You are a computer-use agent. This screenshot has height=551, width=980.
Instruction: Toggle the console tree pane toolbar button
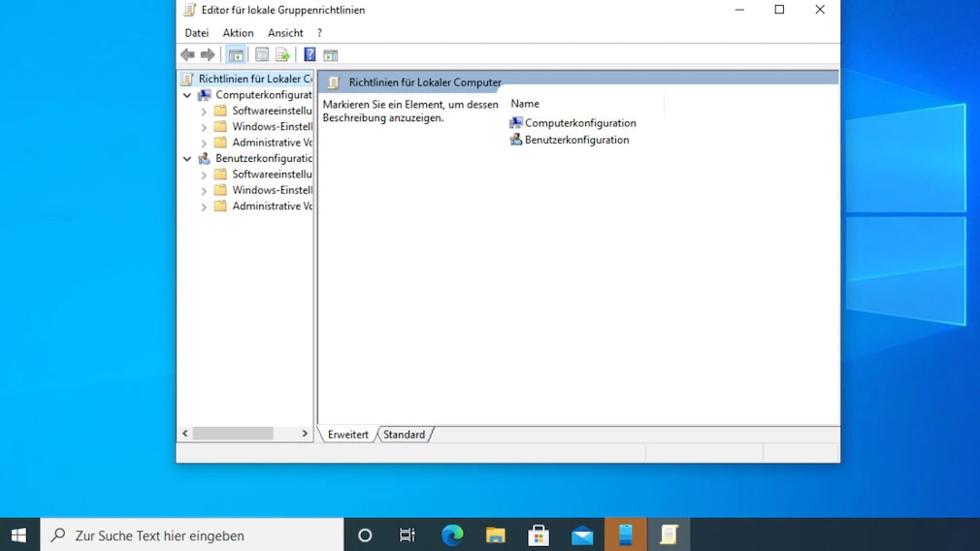coord(236,55)
